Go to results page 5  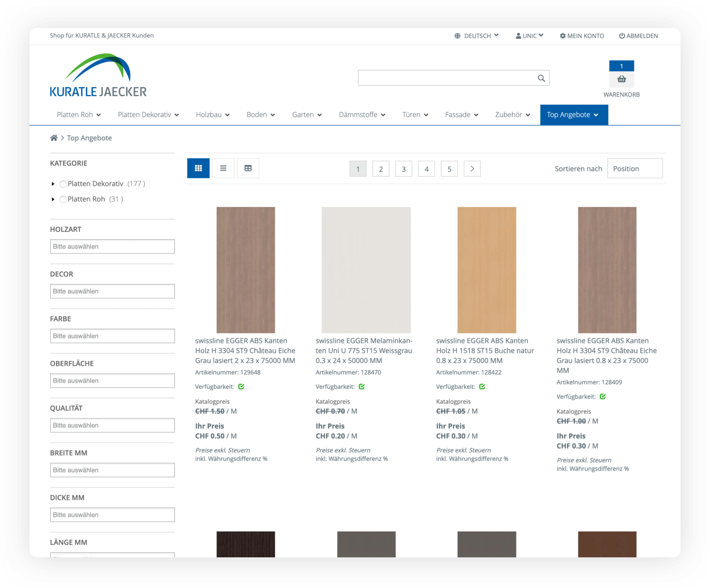click(x=449, y=169)
